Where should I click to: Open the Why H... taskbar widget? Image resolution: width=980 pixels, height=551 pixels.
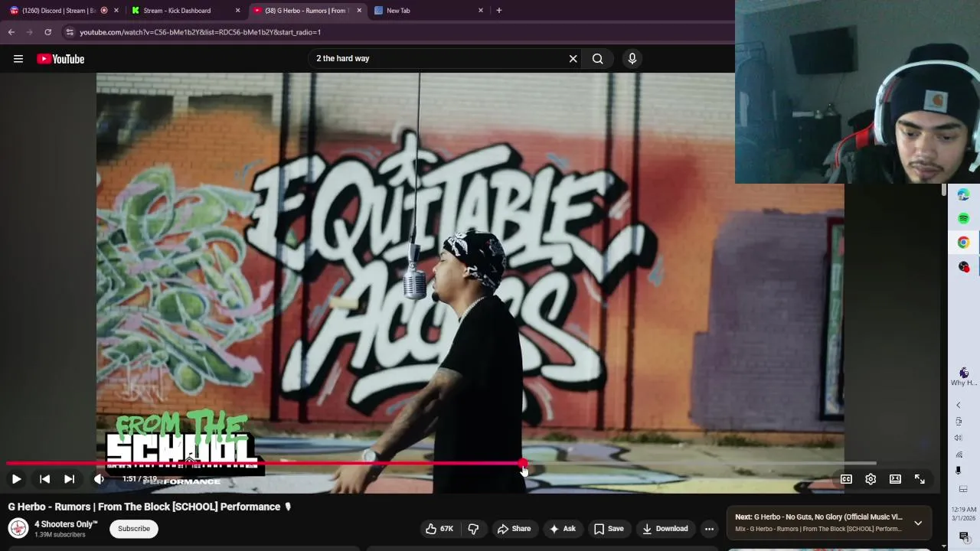click(964, 376)
